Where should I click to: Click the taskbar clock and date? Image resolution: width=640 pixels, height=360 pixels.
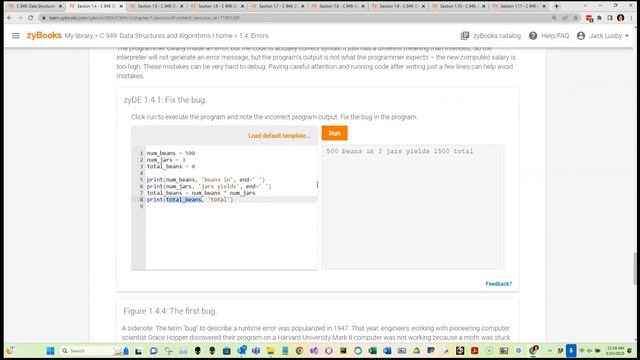coord(615,351)
